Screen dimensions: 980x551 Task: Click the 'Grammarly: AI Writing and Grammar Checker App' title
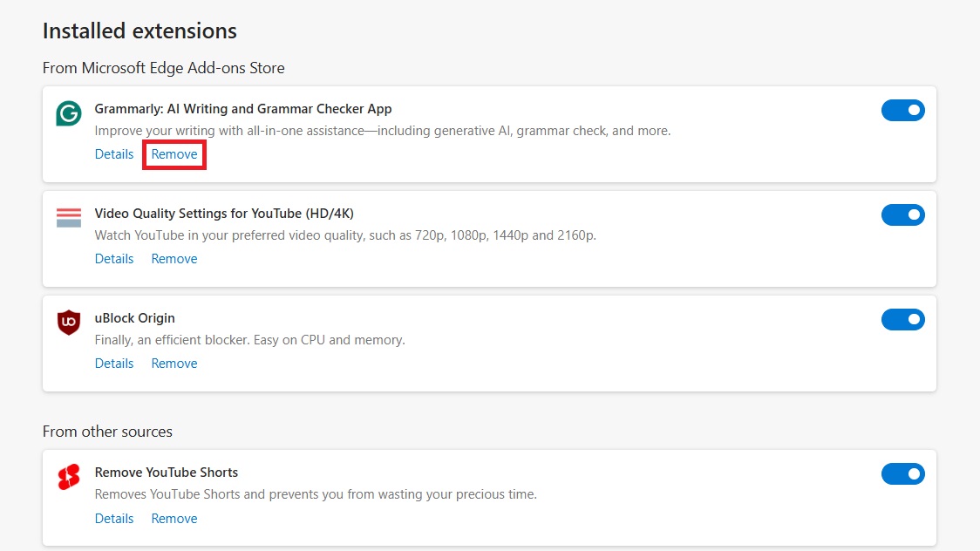click(x=243, y=109)
